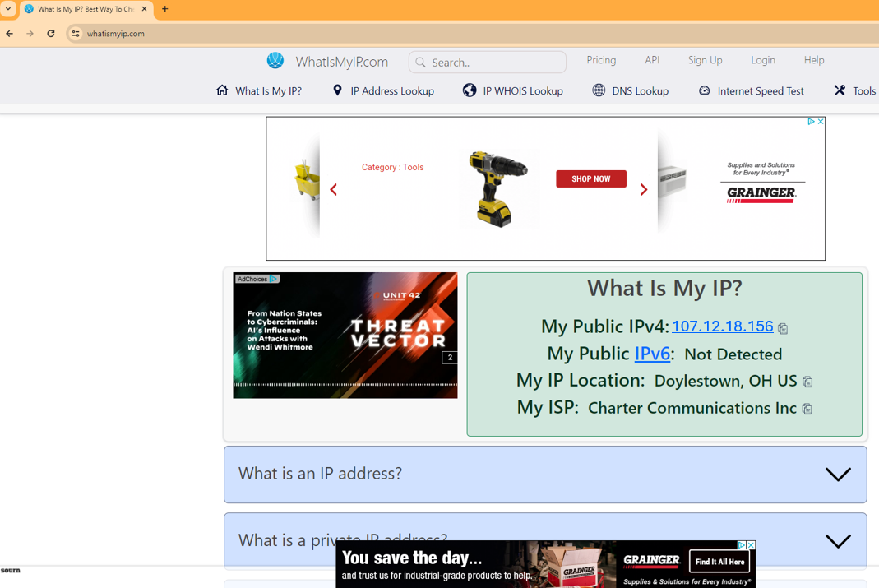Click the What Is My IP? heading
The image size is (879, 588).
pyautogui.click(x=664, y=288)
